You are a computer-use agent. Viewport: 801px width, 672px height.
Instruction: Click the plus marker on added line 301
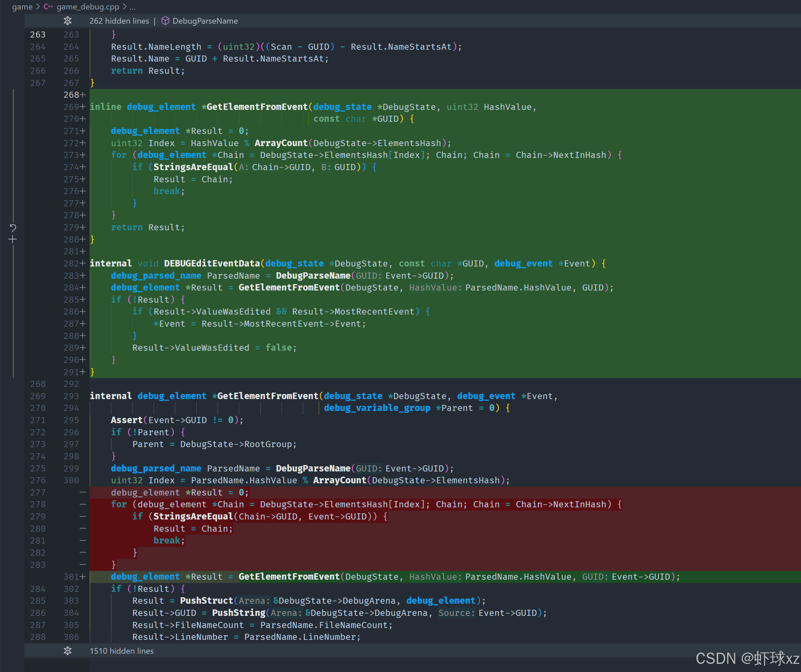pyautogui.click(x=83, y=577)
